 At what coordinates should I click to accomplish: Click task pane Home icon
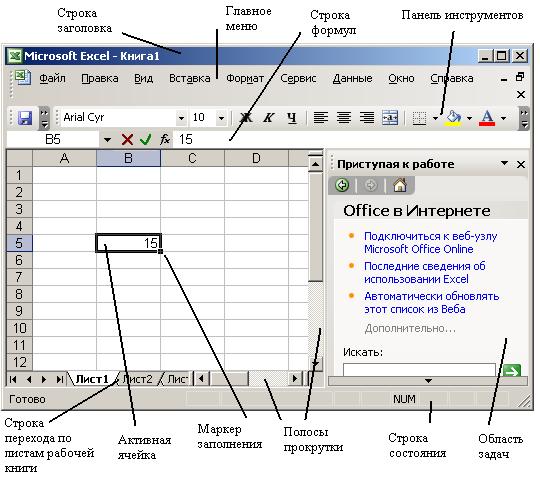(400, 185)
